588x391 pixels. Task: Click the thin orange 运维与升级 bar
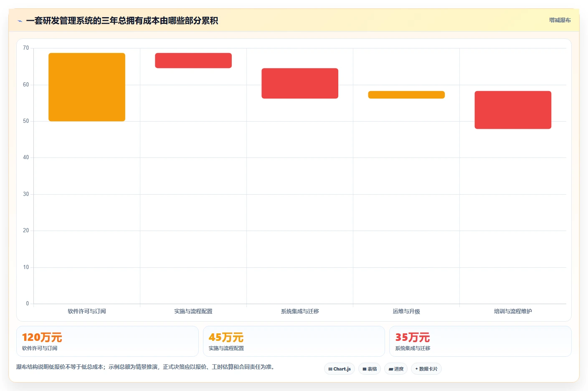(x=406, y=95)
